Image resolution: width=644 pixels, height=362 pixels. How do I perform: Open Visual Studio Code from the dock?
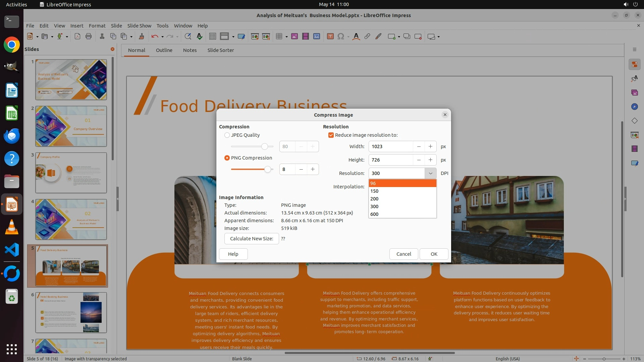coord(12,250)
